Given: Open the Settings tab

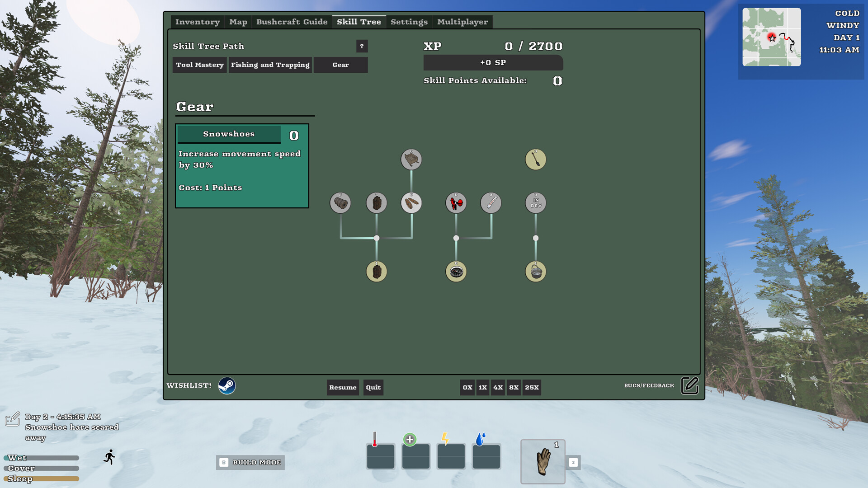Looking at the screenshot, I should click(409, 22).
